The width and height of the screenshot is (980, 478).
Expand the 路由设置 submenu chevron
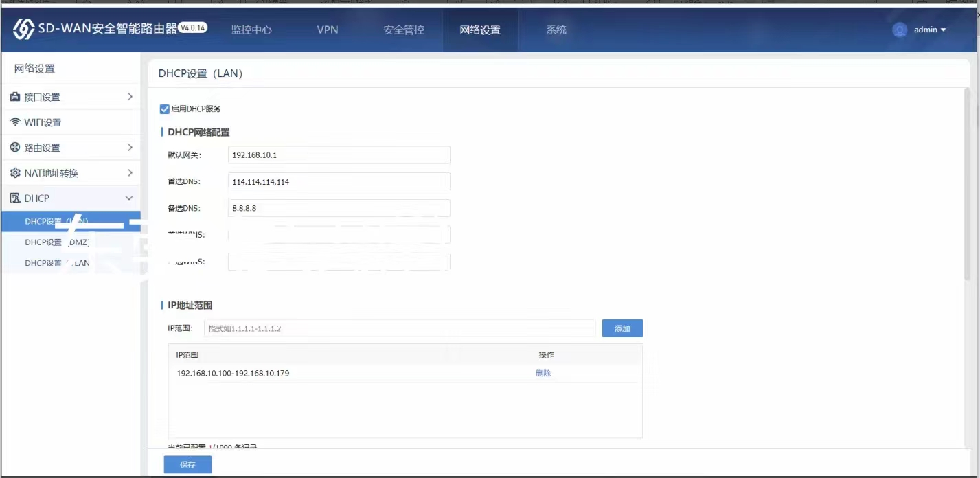pos(130,148)
